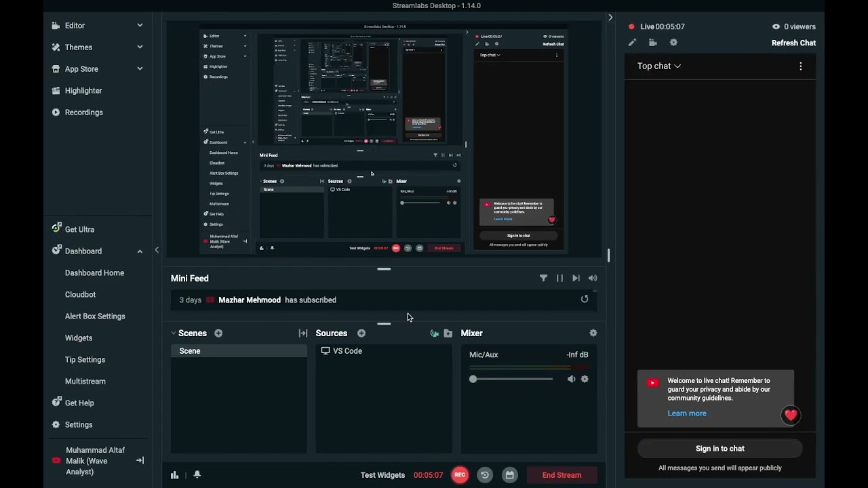The image size is (868, 488).
Task: Click End Stream button
Action: click(561, 475)
